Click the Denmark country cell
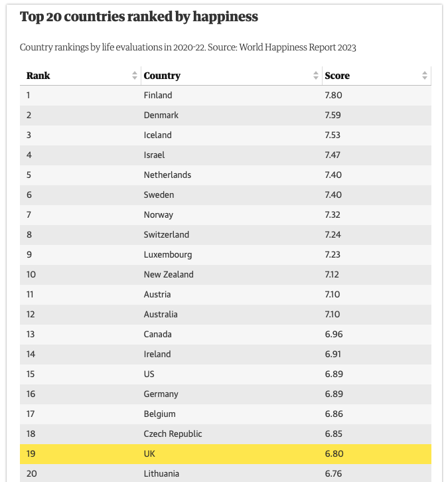The width and height of the screenshot is (448, 482). (161, 115)
